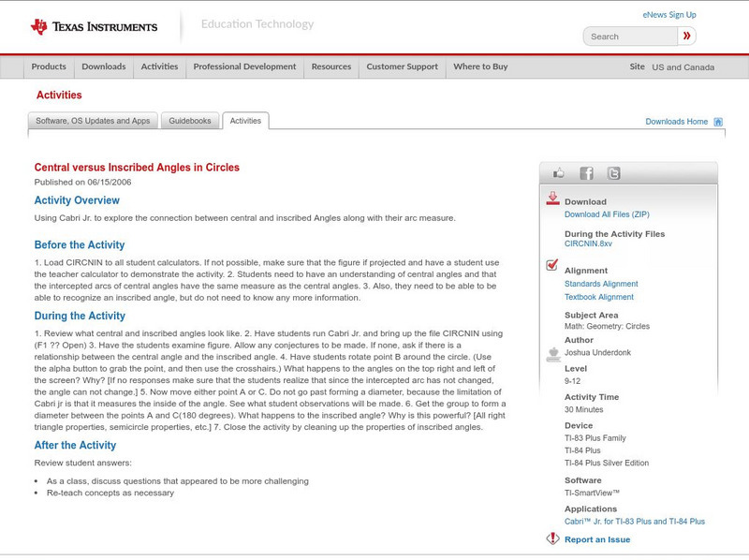Open the Customer Support menu
749x560 pixels.
(403, 66)
